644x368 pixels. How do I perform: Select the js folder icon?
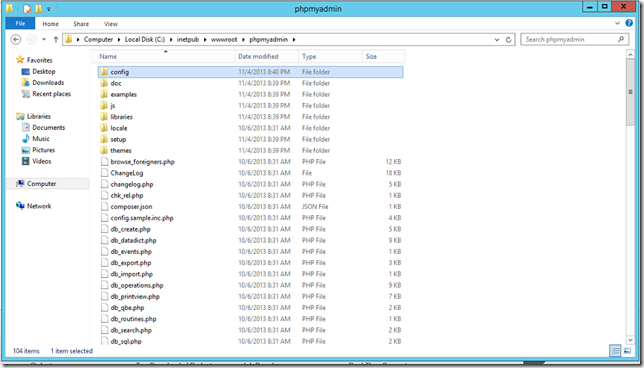click(104, 106)
